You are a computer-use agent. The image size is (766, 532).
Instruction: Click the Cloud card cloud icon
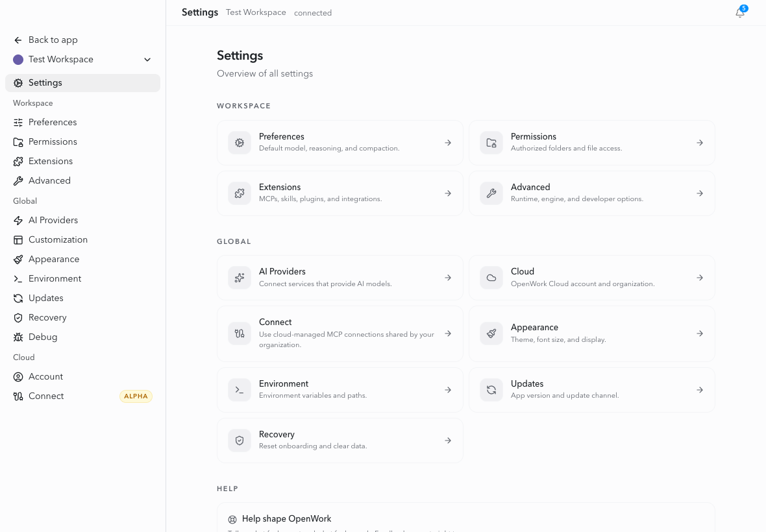click(491, 278)
